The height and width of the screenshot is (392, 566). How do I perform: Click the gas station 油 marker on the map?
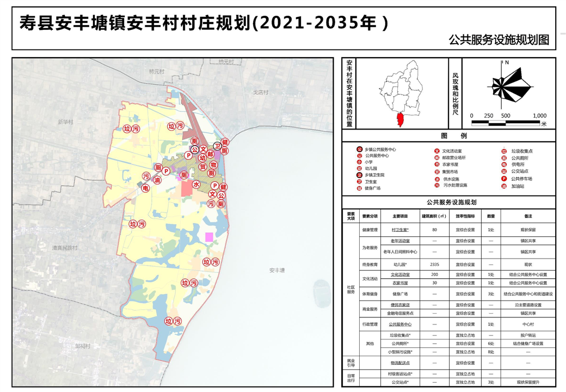158,179
